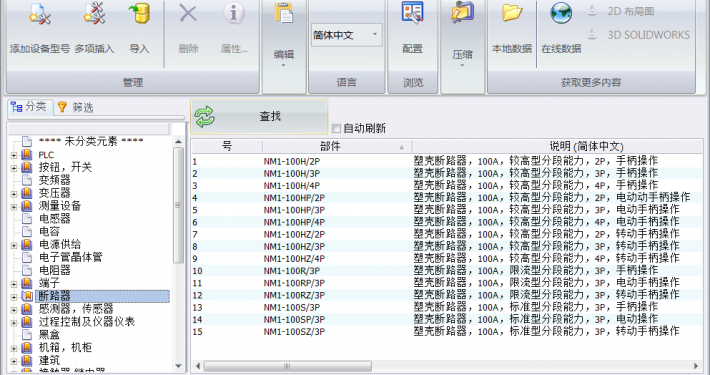Click 2D 布局图 download item
This screenshot has width=710, height=375.
pyautogui.click(x=620, y=11)
